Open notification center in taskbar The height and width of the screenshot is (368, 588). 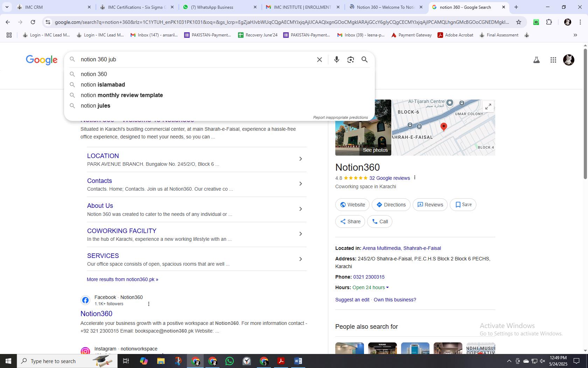pos(576,361)
